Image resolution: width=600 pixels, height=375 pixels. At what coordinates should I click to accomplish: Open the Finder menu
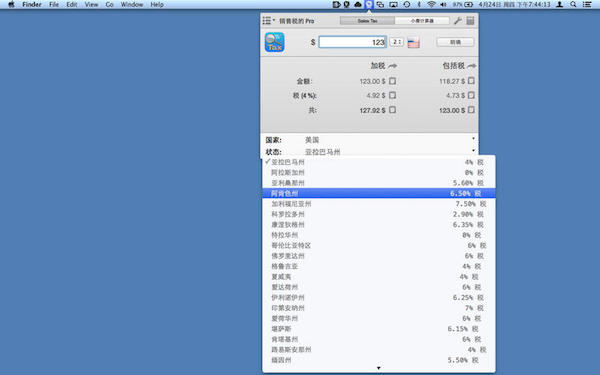coord(32,5)
